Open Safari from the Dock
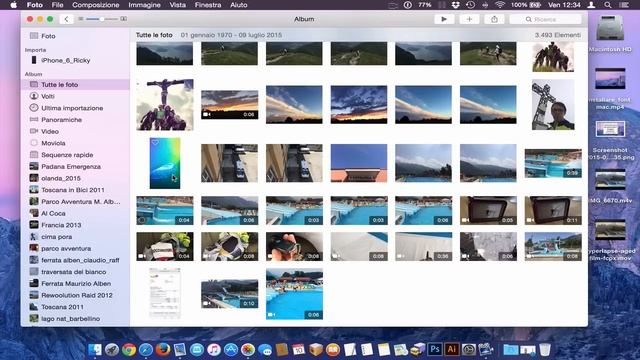 coord(145,349)
